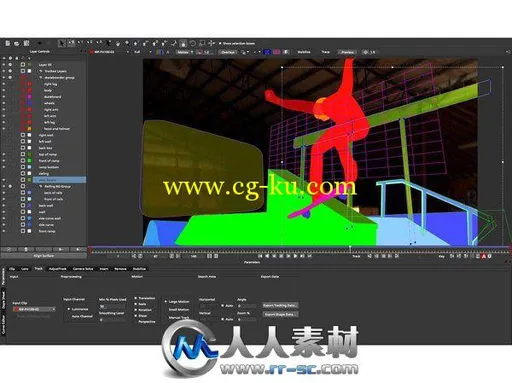Select the rotate tool circular-arrow icon

(x=192, y=43)
